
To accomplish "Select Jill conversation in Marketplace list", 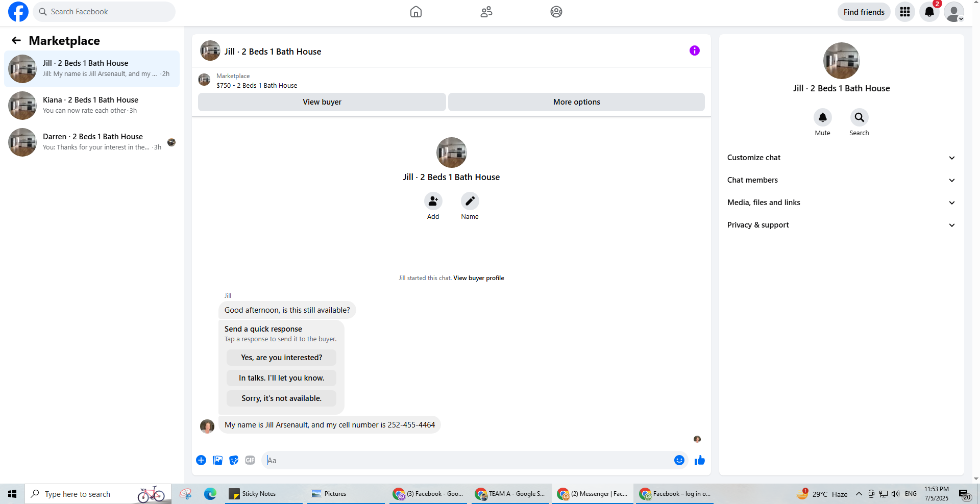I will (92, 69).
